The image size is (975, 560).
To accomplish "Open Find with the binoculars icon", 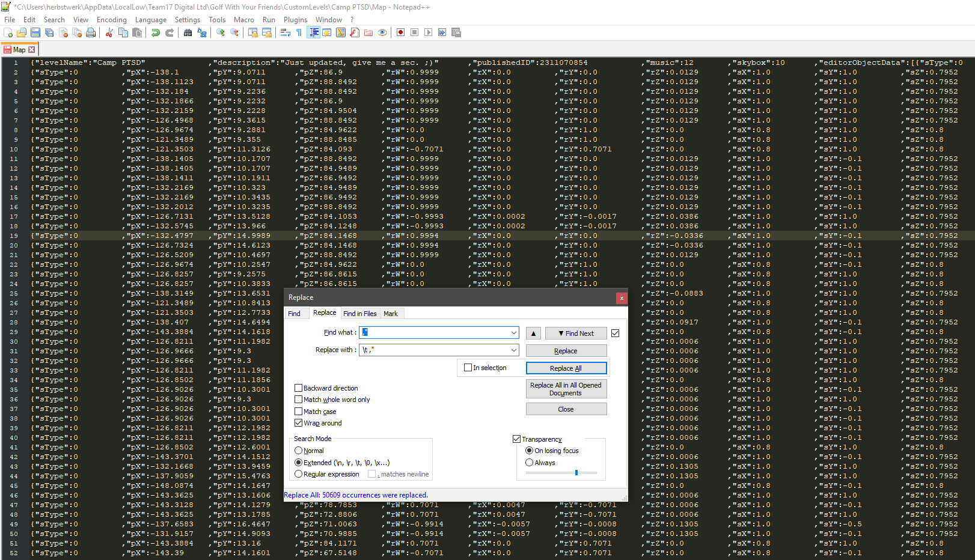I will (188, 32).
